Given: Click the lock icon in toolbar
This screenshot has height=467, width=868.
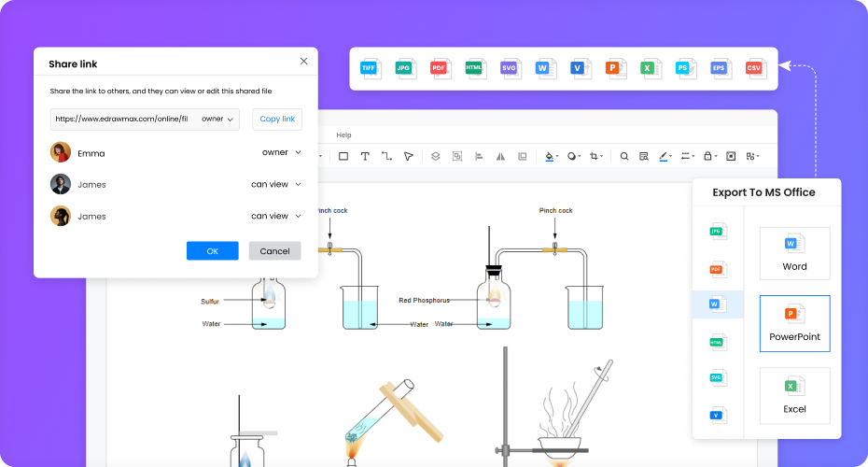Looking at the screenshot, I should click(x=708, y=156).
